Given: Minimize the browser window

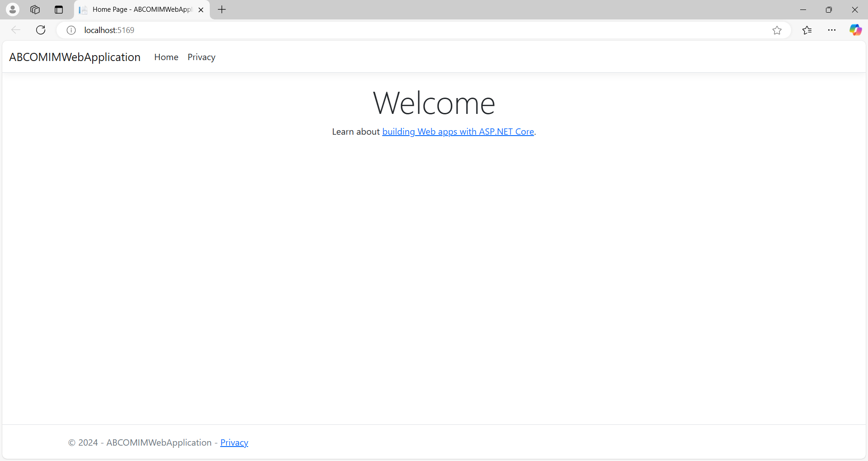Looking at the screenshot, I should click(803, 9).
